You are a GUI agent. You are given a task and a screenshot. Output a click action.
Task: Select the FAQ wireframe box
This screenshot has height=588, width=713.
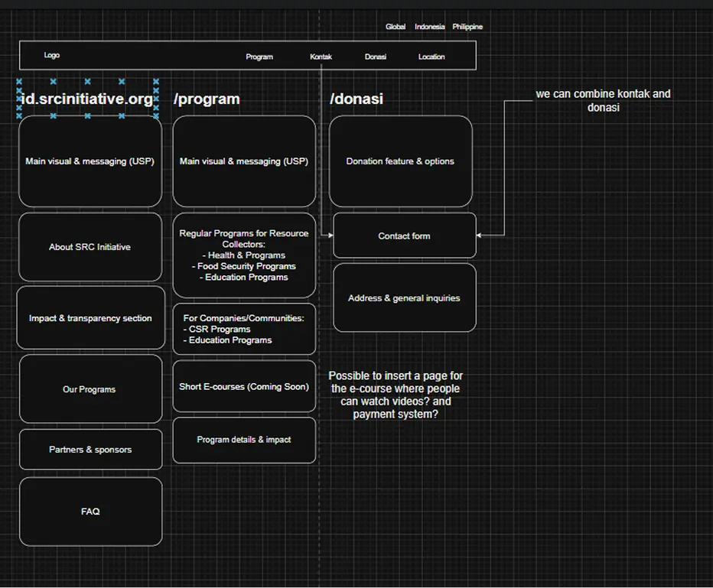[x=90, y=512]
